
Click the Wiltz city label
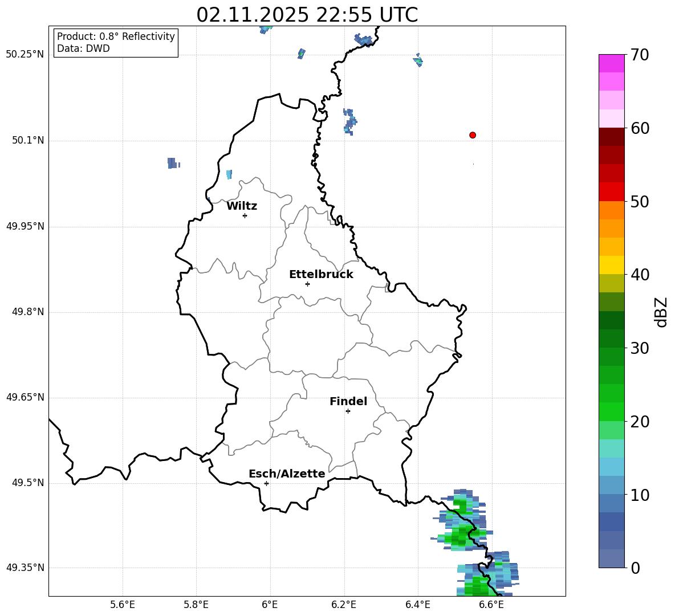(242, 206)
